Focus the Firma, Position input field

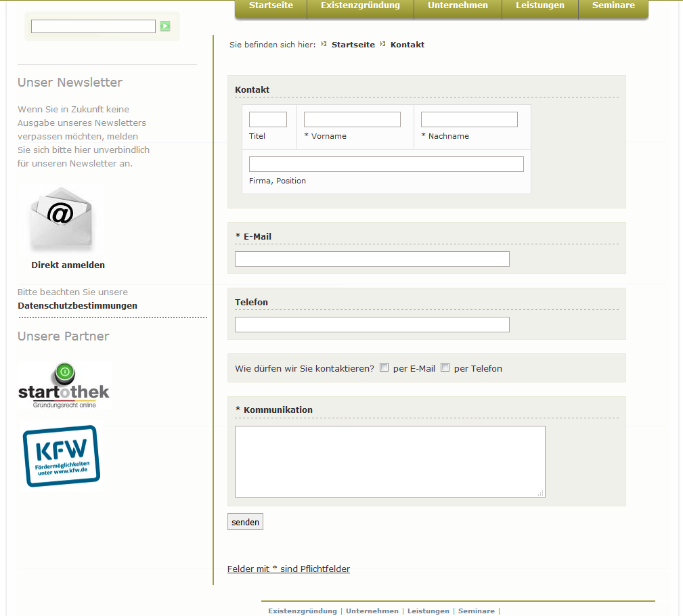click(x=387, y=164)
